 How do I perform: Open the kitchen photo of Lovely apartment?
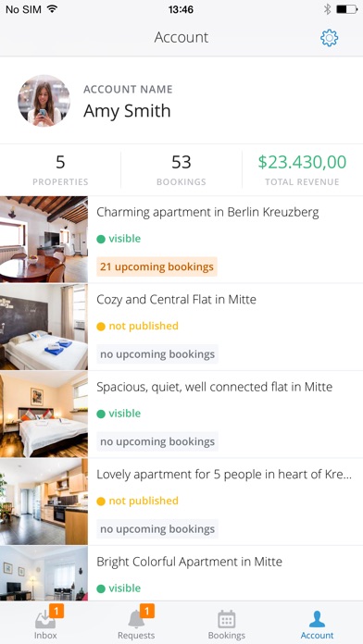44,502
